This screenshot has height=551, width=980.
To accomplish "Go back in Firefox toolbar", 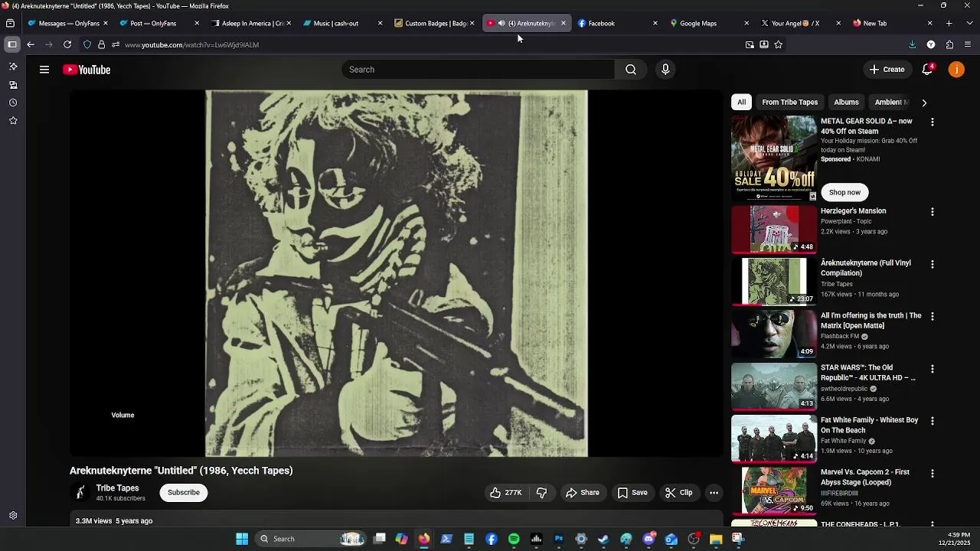I will click(x=31, y=44).
